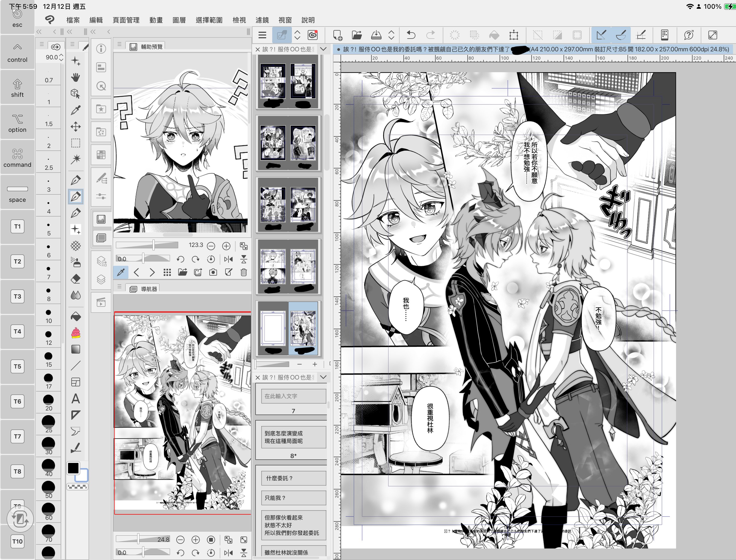Screen dimensions: 736x560
Task: Select the Eyedropper tool in toolbar
Action: click(76, 110)
